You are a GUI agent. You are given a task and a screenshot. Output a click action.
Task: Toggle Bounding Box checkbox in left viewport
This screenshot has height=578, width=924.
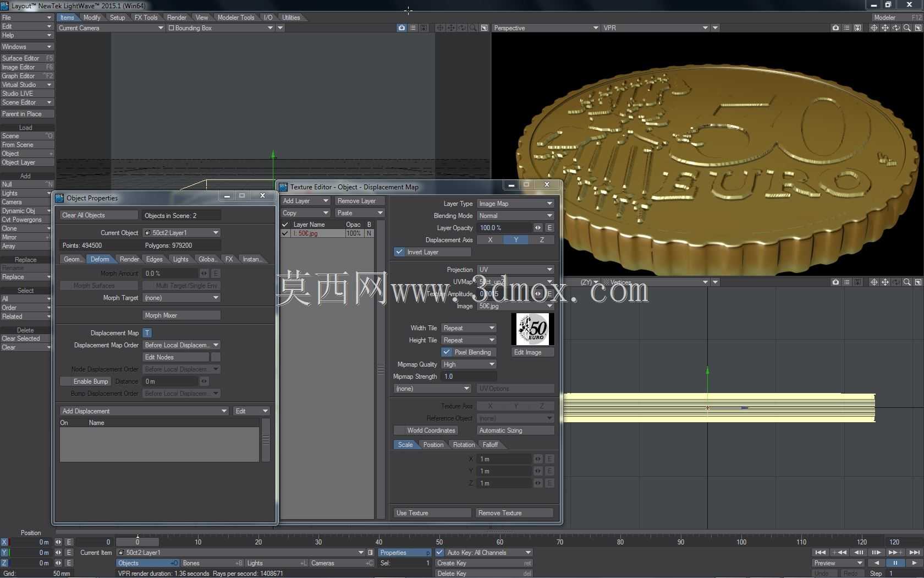pyautogui.click(x=171, y=28)
